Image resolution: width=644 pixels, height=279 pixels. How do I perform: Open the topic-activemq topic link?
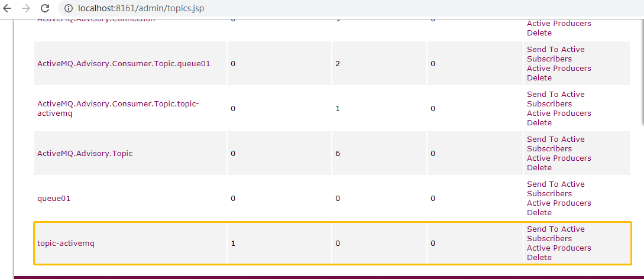(x=66, y=244)
